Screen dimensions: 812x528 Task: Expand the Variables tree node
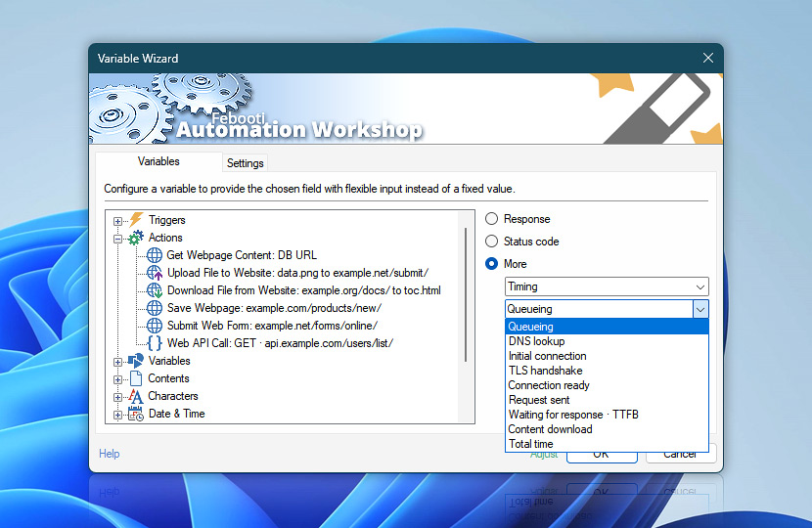point(117,362)
